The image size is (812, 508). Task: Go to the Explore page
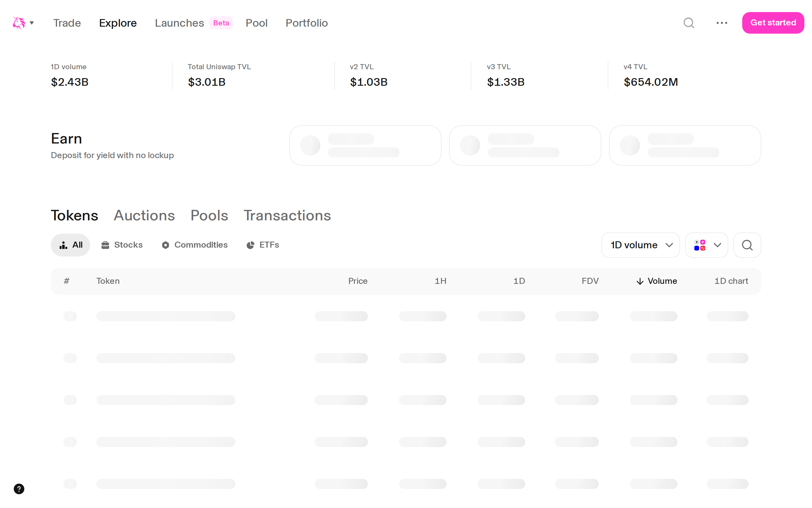click(118, 23)
